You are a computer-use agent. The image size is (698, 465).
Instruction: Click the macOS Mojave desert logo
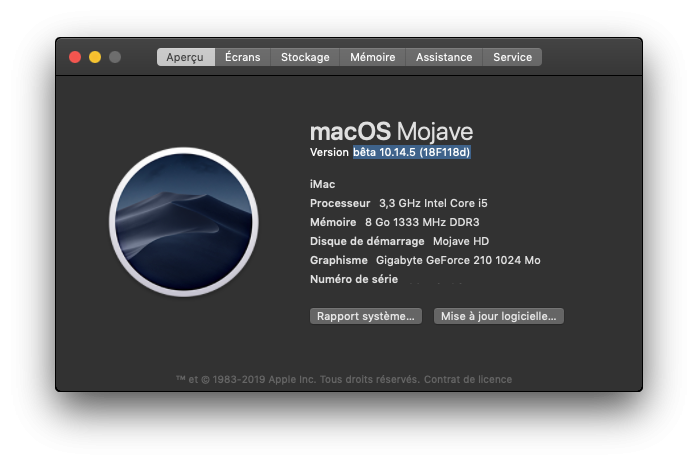(184, 222)
